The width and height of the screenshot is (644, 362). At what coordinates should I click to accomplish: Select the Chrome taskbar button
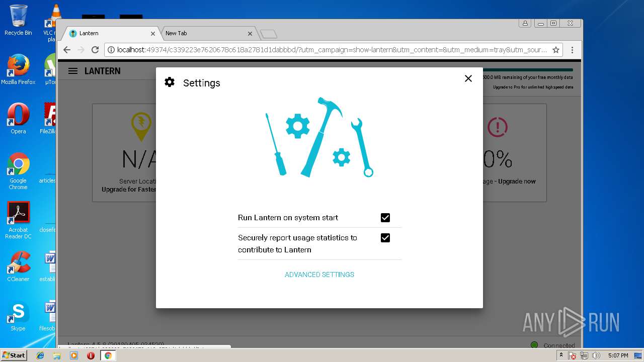tap(108, 355)
